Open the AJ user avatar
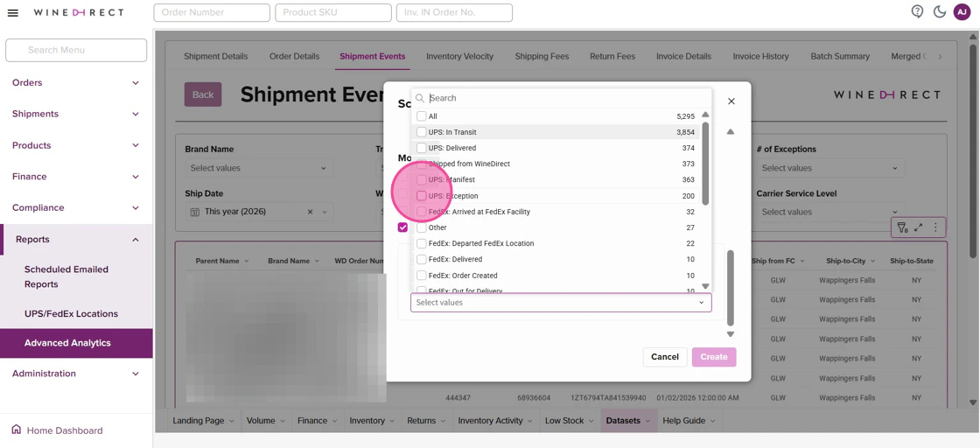The width and height of the screenshot is (980, 448). [x=962, y=12]
